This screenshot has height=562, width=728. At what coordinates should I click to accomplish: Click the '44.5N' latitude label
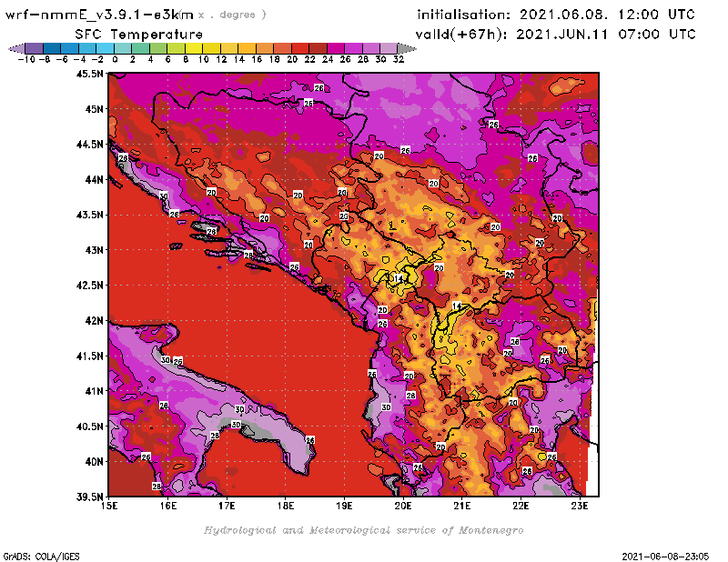89,145
